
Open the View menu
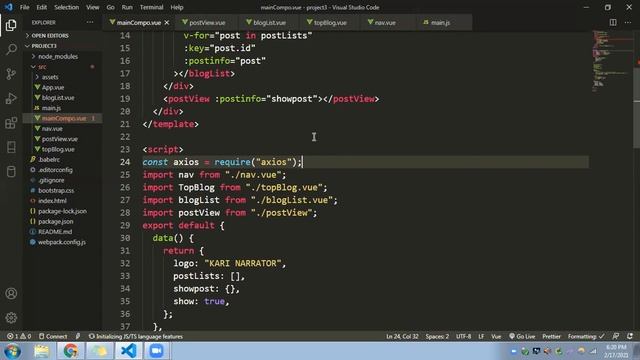pyautogui.click(x=93, y=7)
